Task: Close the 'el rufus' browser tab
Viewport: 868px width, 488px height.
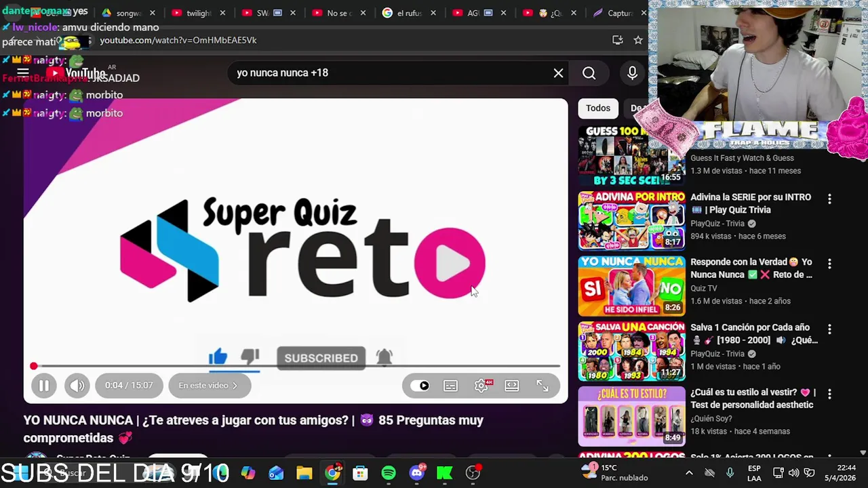Action: point(433,13)
